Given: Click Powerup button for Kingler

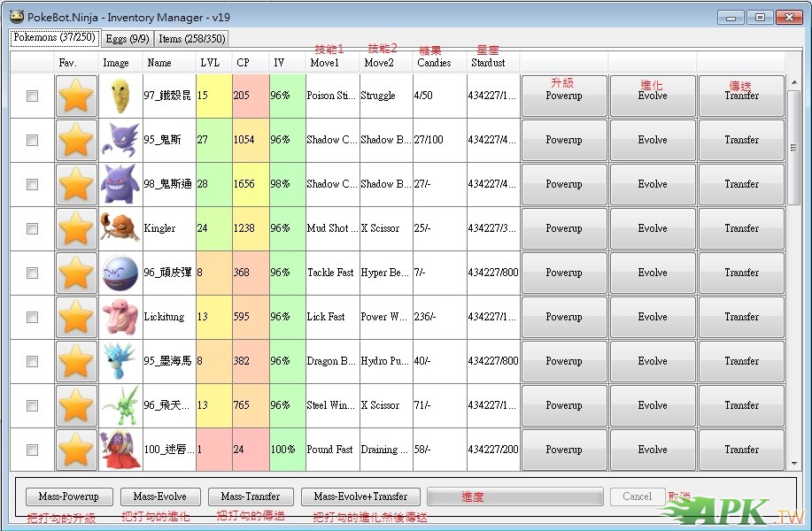Looking at the screenshot, I should 564,228.
